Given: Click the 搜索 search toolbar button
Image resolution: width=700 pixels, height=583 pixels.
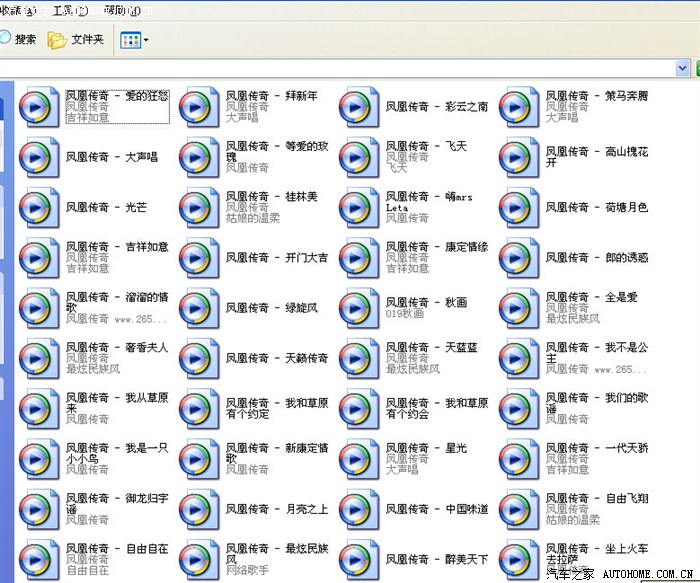Looking at the screenshot, I should [18, 40].
